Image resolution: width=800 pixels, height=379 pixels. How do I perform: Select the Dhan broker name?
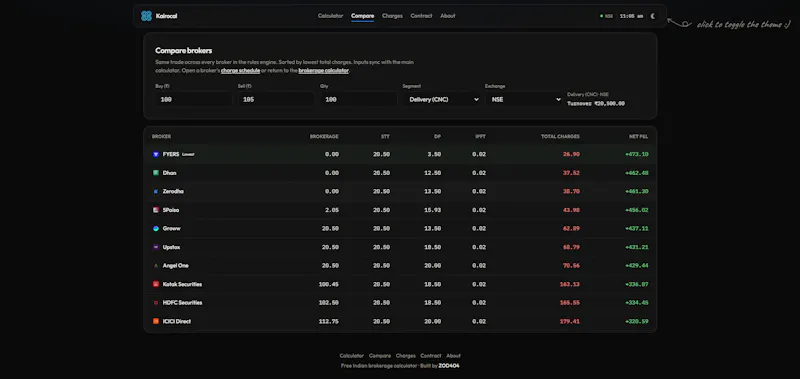pyautogui.click(x=169, y=173)
